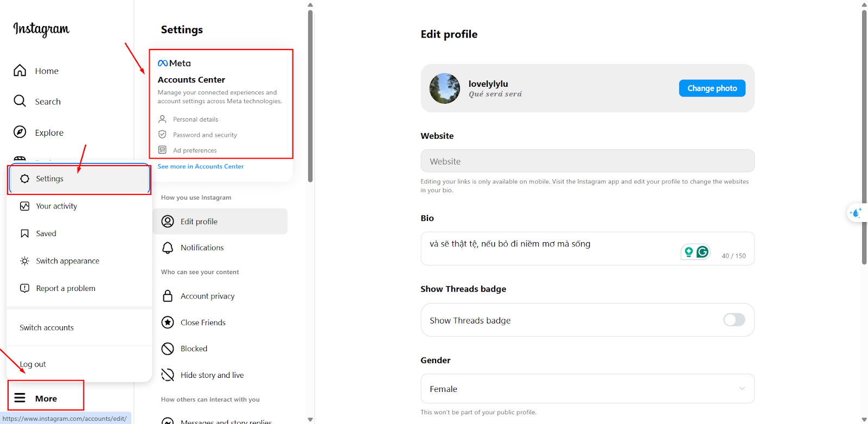
Task: Click the Settings gear icon in popup menu
Action: click(25, 179)
